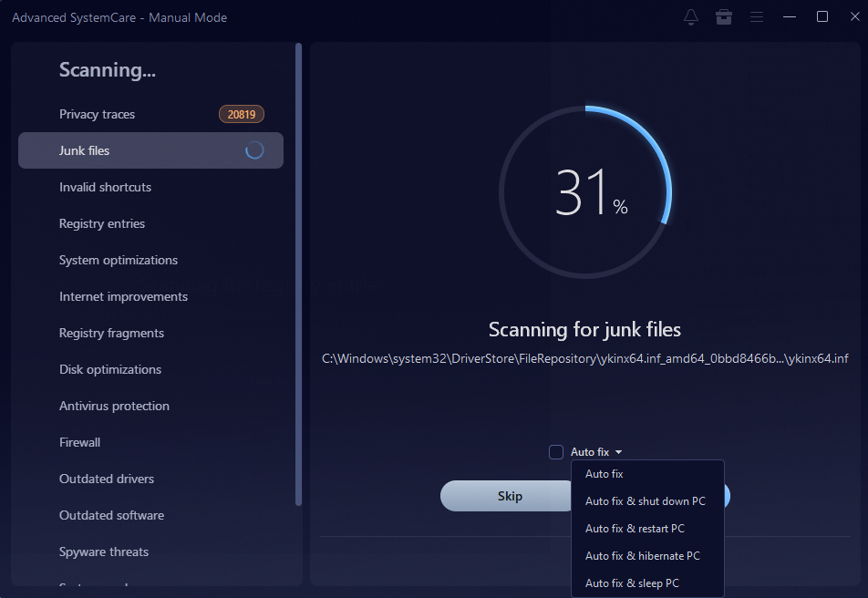
Task: Click the 20819 badge on Privacy traces
Action: 241,114
